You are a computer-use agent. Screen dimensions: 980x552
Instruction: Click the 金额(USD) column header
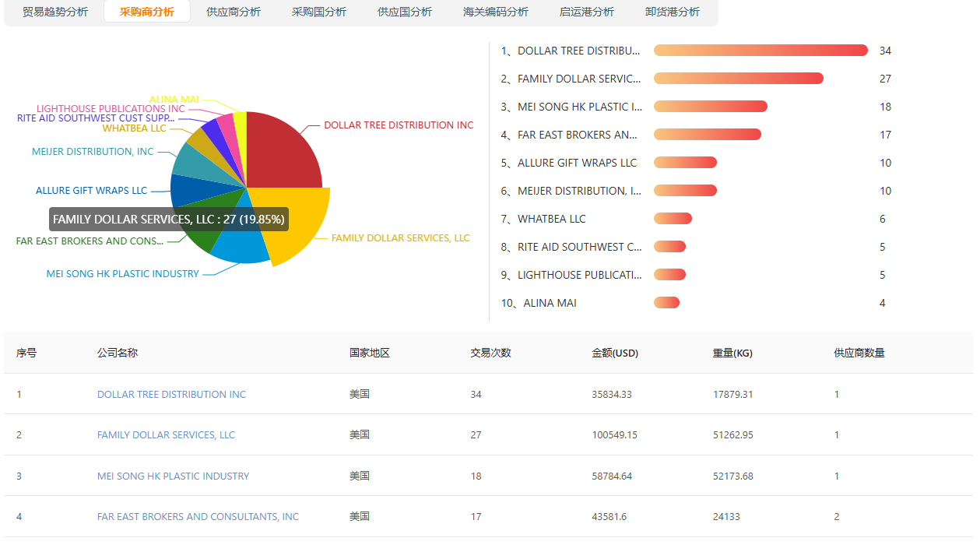[615, 353]
